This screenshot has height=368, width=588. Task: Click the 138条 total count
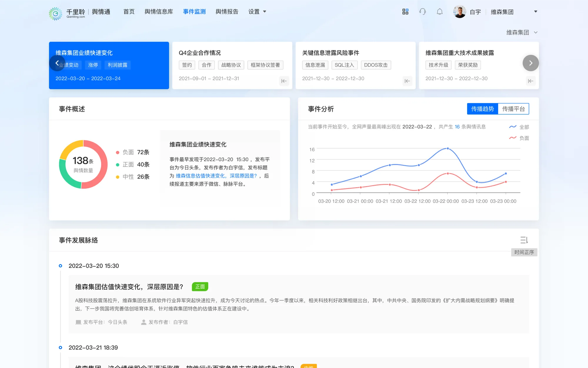coord(83,161)
